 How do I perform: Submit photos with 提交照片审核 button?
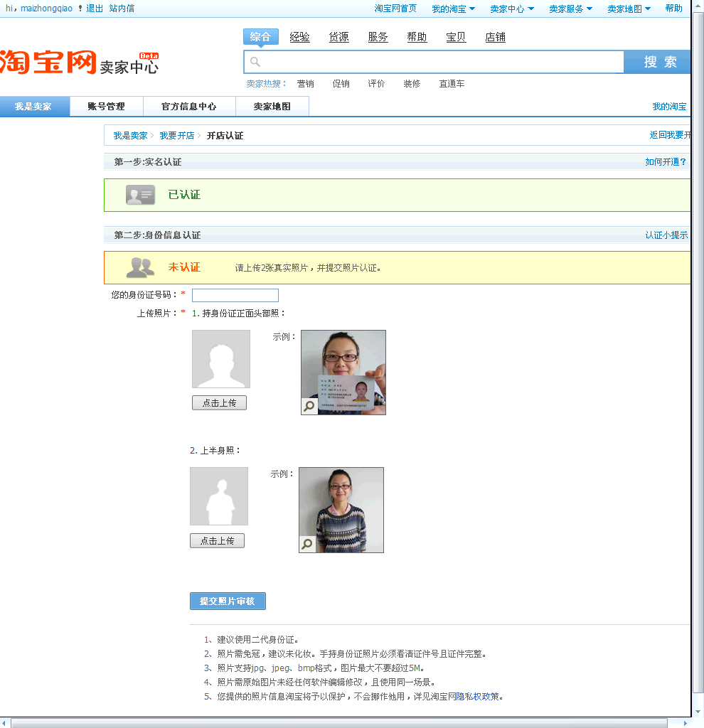coord(228,601)
